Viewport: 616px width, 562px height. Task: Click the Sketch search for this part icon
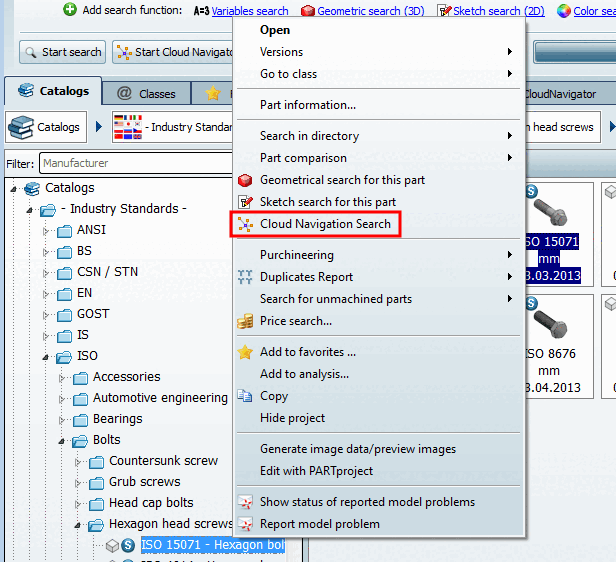coord(245,202)
